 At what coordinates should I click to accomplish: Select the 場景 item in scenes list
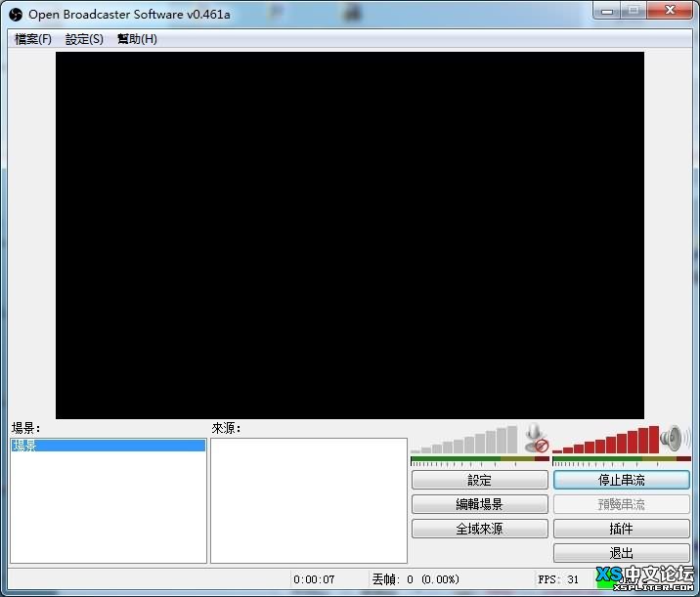[109, 446]
